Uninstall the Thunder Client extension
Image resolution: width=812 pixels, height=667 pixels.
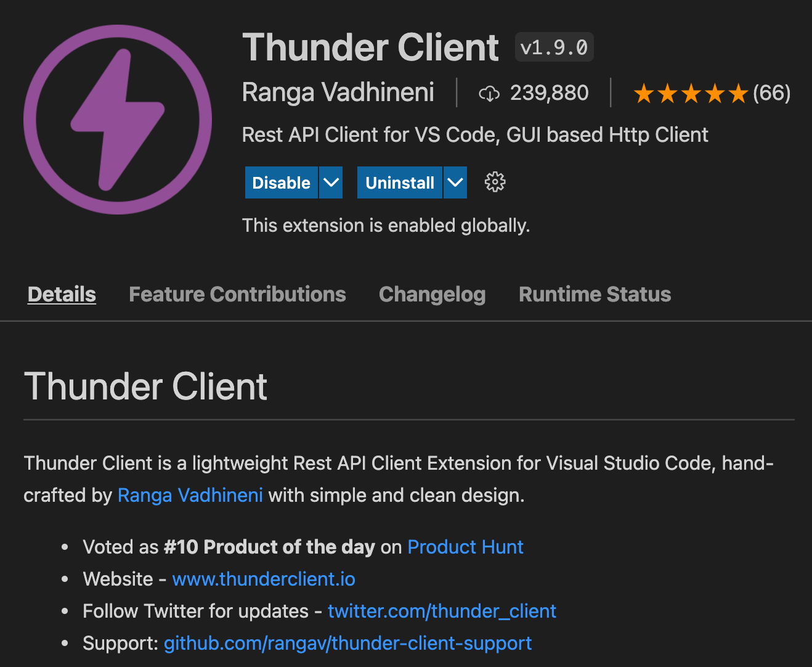pyautogui.click(x=400, y=182)
